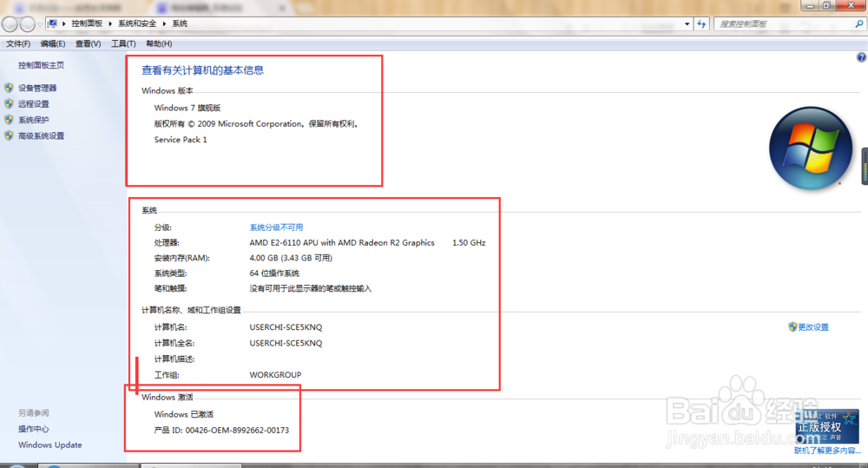This screenshot has width=868, height=468.
Task: Minimize the System window
Action: pyautogui.click(x=811, y=5)
